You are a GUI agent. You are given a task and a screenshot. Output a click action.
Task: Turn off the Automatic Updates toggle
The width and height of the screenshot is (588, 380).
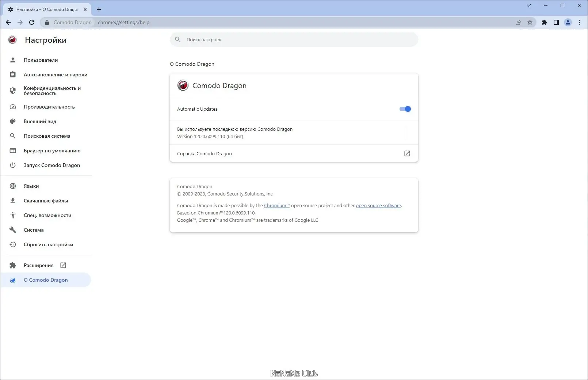[405, 109]
